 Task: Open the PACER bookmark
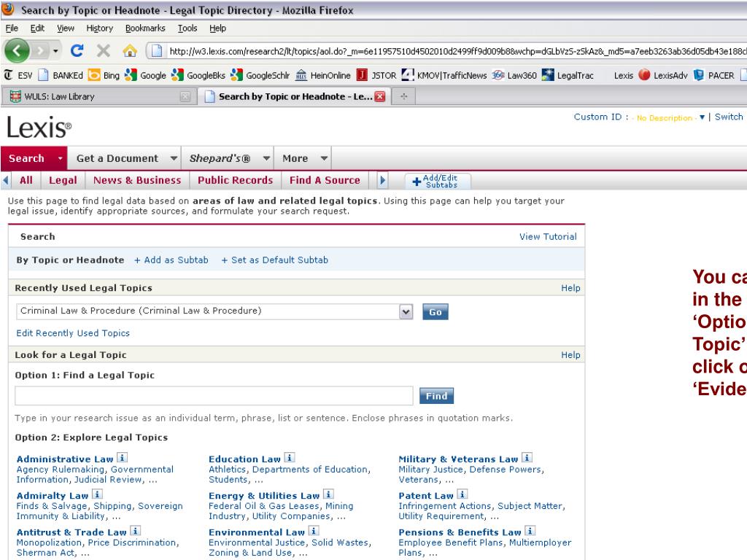(x=713, y=75)
